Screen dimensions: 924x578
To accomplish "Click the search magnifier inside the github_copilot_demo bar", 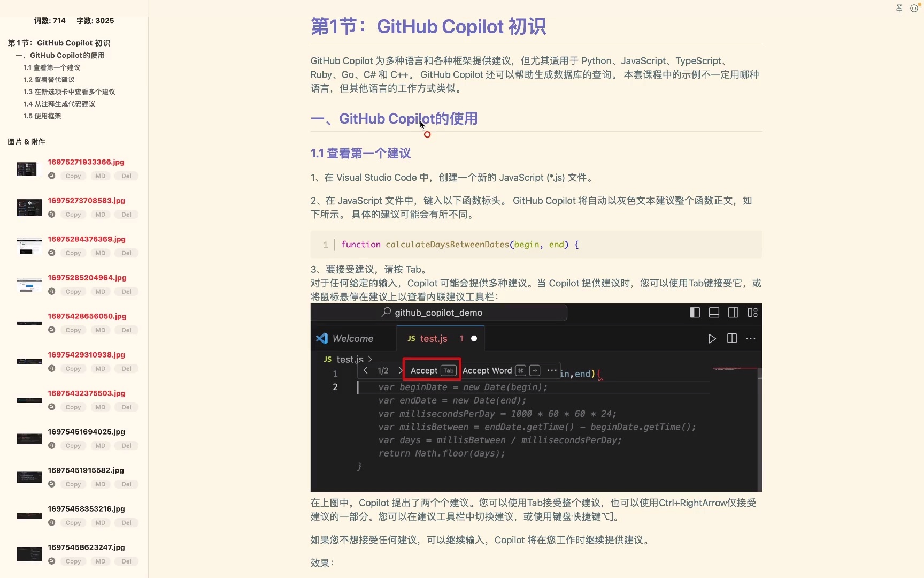I will (386, 313).
